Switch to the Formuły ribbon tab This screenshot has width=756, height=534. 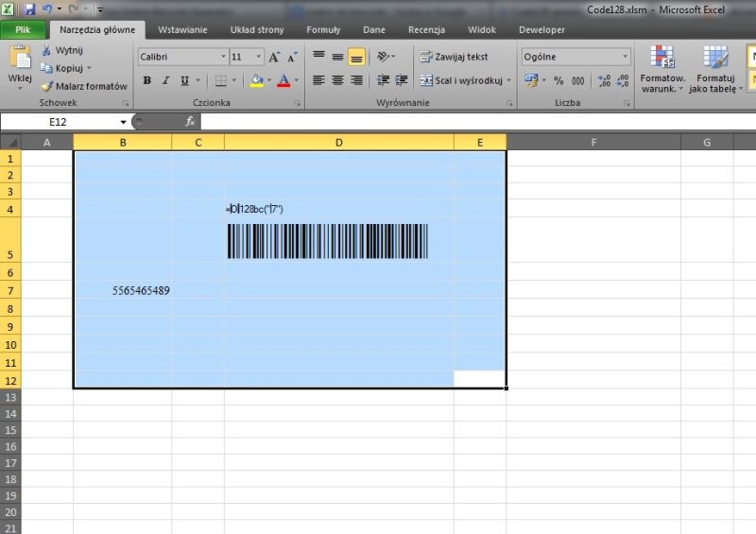(323, 30)
